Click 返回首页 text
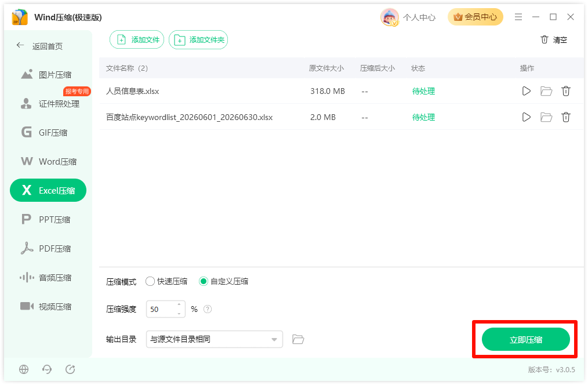Screen dimensions: 588x385 click(47, 46)
